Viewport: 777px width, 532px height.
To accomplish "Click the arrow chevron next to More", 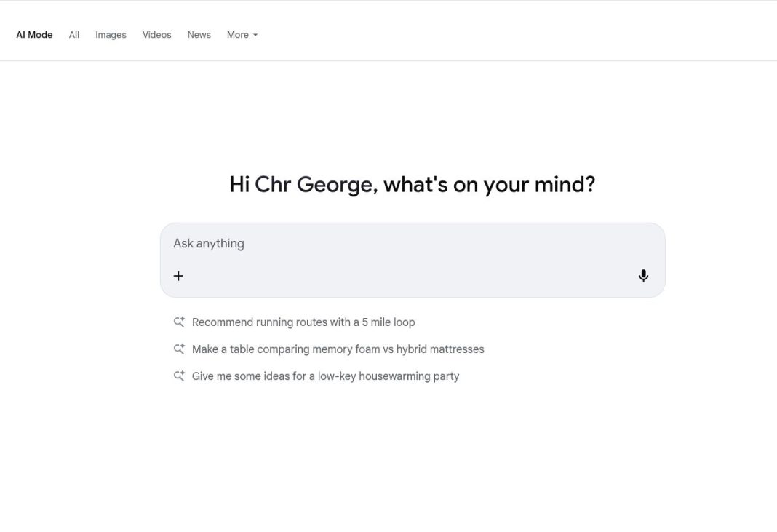I will 256,34.
